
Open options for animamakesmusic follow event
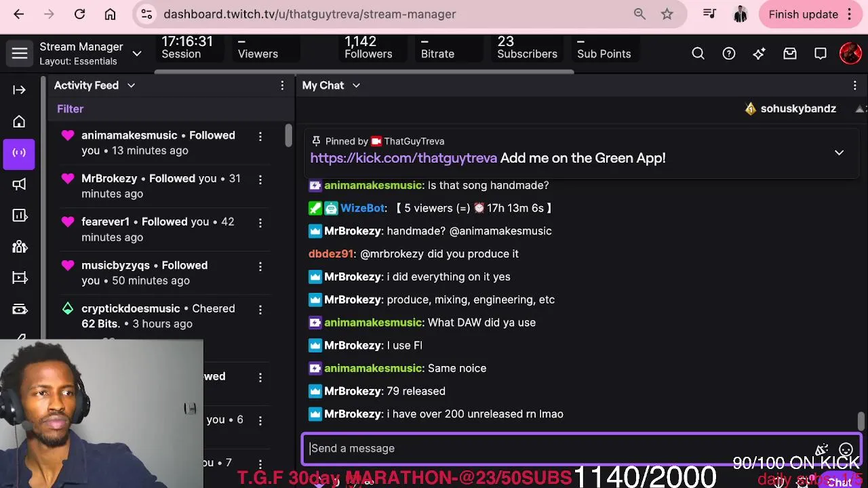click(x=260, y=136)
